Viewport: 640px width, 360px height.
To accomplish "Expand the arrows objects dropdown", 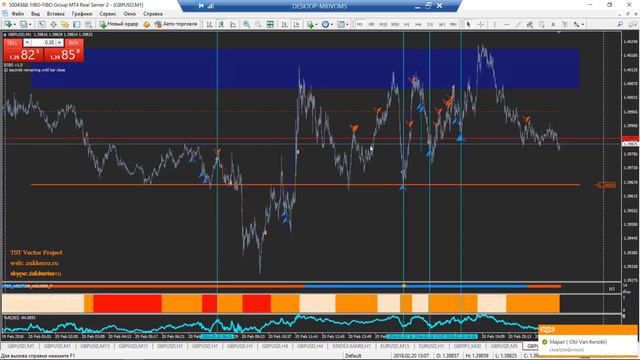I will click(x=582, y=24).
